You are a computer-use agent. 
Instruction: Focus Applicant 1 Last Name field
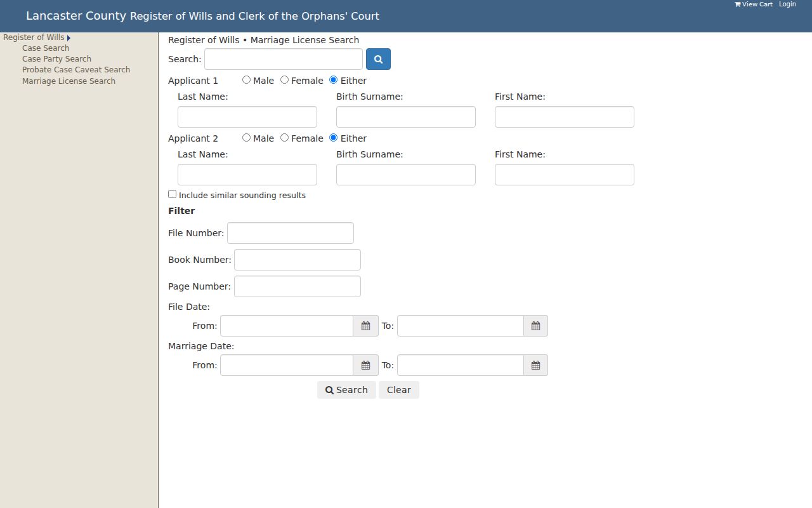point(247,117)
